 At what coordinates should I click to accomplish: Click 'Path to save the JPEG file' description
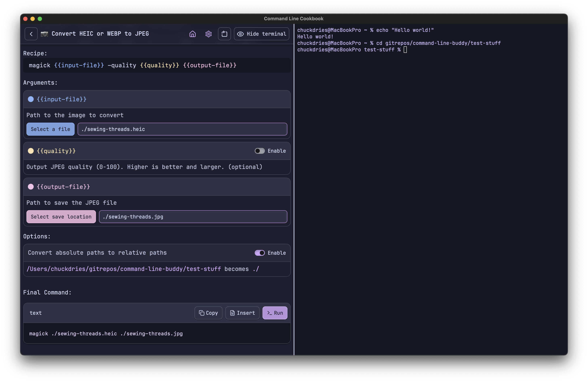click(x=71, y=203)
